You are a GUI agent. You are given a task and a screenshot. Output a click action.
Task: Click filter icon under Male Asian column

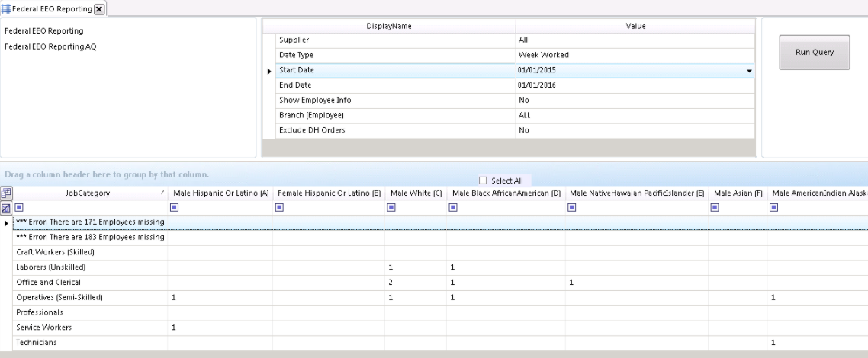pyautogui.click(x=715, y=208)
